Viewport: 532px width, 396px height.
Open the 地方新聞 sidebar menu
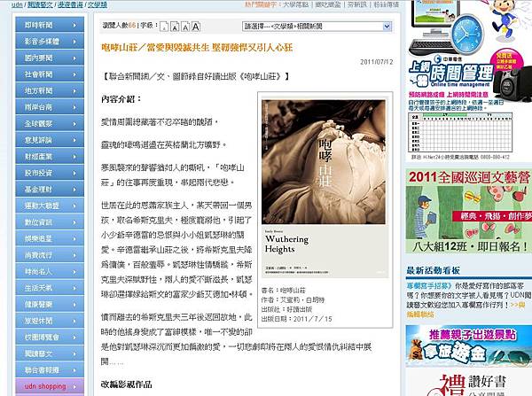point(50,90)
